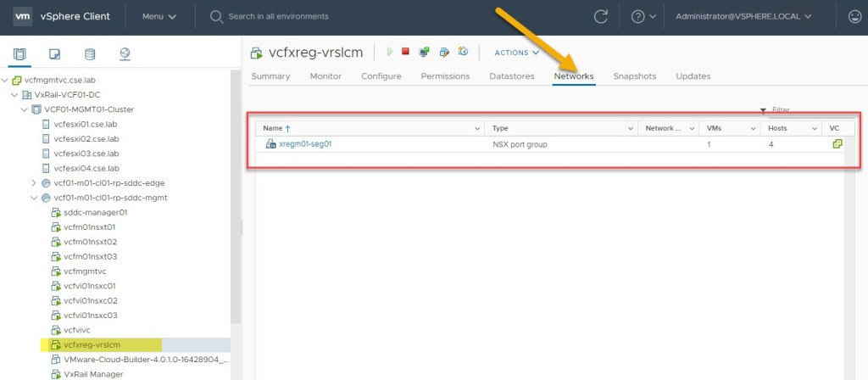Viewport: 868px width, 380px height.
Task: Open the Summary tab
Action: point(270,76)
